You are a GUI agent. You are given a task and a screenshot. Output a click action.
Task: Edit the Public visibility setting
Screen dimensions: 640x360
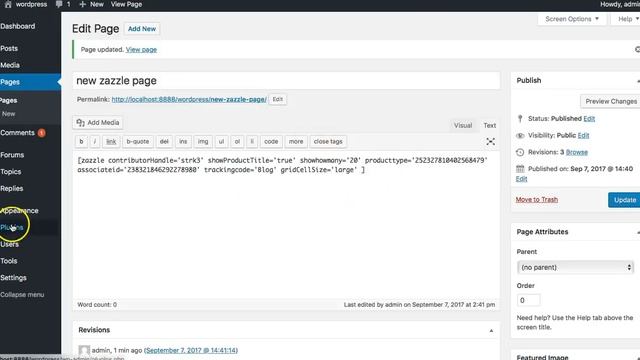pyautogui.click(x=583, y=136)
